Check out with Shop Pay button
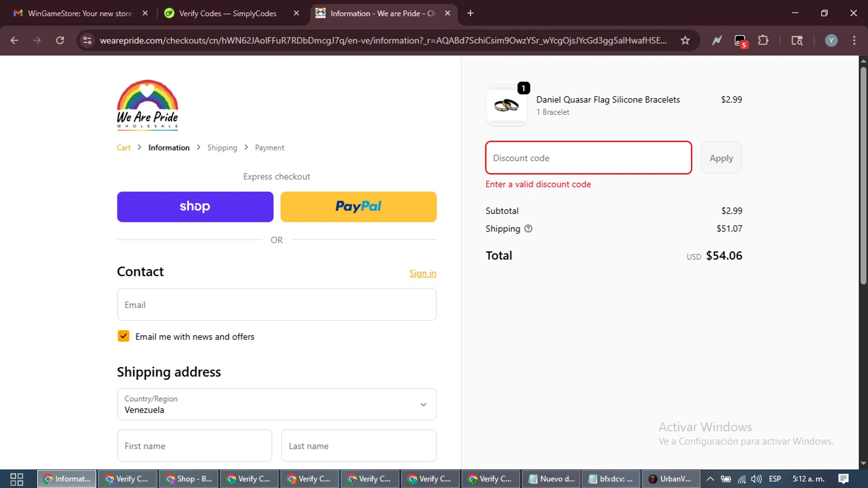The height and width of the screenshot is (488, 868). point(195,207)
